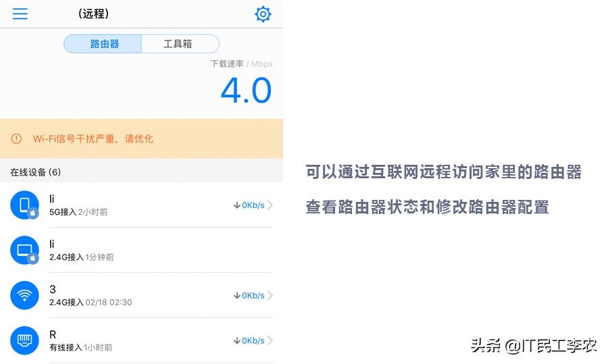Tap the Wi-Fi icon for device 3

point(25,295)
